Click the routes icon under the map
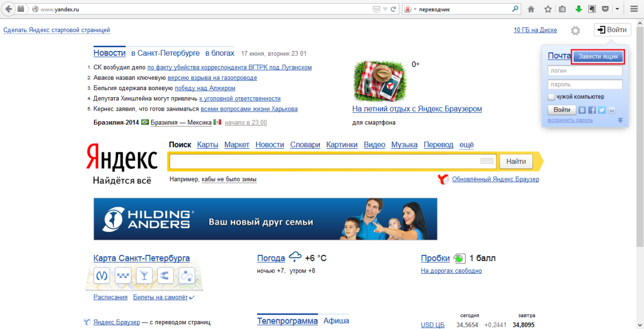 tap(186, 276)
